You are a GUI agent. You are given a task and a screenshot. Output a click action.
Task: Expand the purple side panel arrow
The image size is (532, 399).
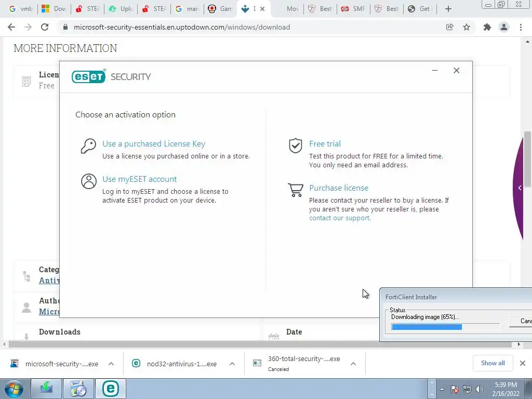[520, 188]
